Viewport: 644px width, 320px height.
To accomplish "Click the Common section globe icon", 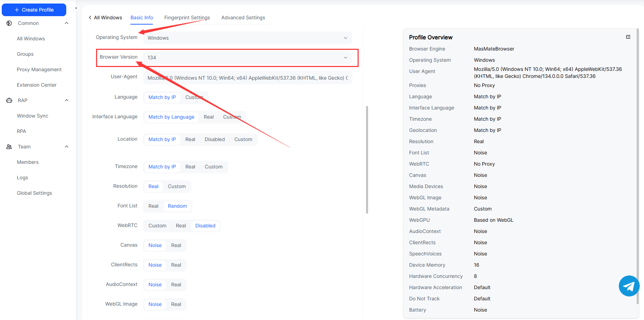I will click(9, 23).
